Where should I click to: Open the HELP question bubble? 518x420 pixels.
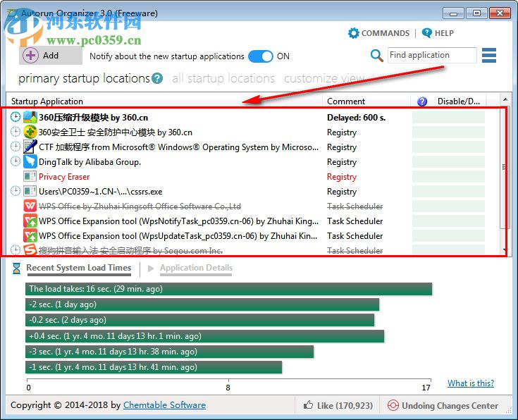(x=426, y=33)
